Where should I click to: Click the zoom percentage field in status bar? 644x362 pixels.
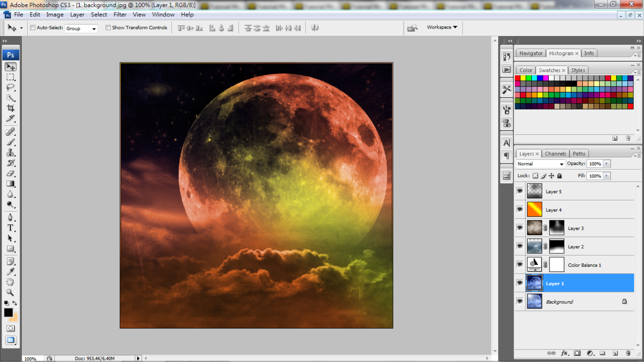(x=30, y=358)
